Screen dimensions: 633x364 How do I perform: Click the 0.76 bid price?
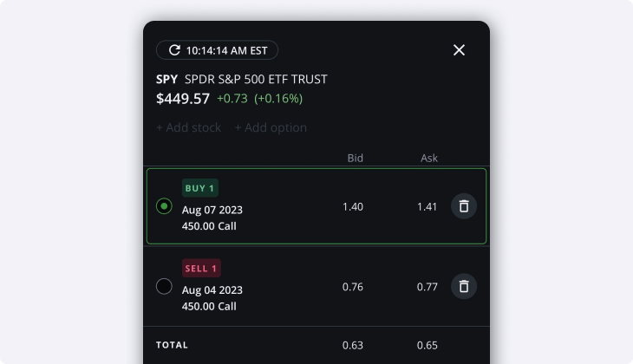tap(352, 286)
